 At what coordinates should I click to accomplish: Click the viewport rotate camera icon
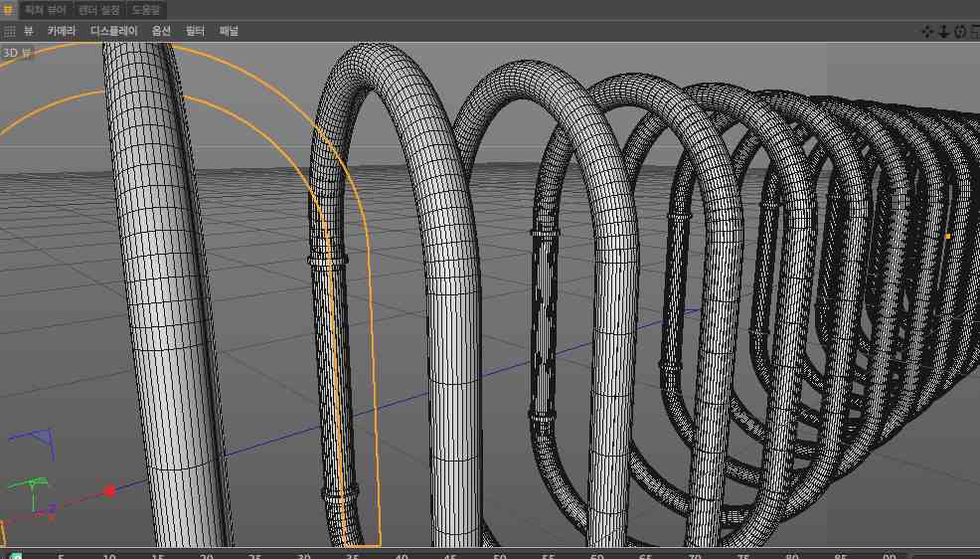point(960,31)
